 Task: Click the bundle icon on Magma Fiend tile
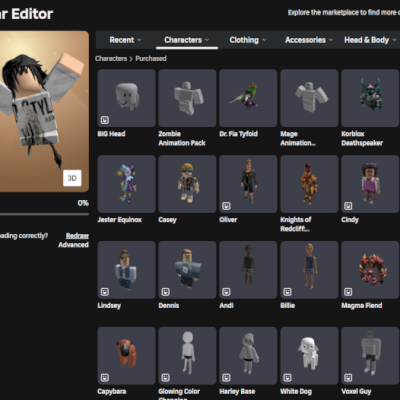click(348, 292)
